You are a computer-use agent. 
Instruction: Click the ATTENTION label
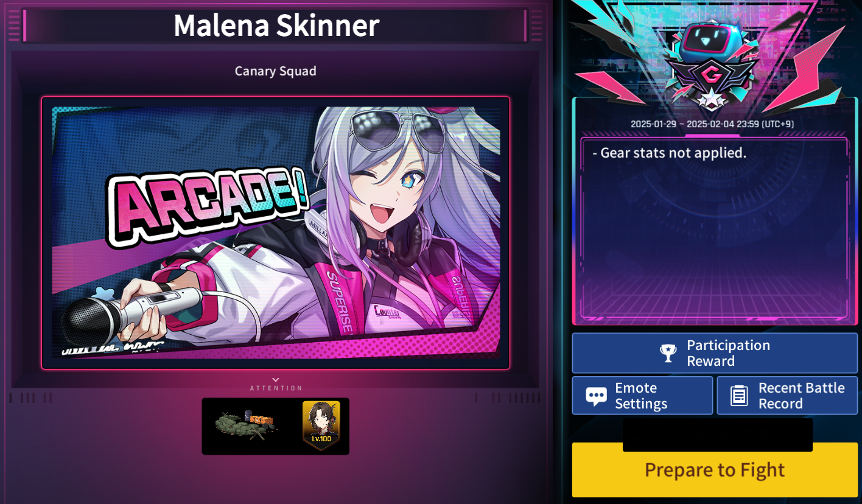click(276, 388)
